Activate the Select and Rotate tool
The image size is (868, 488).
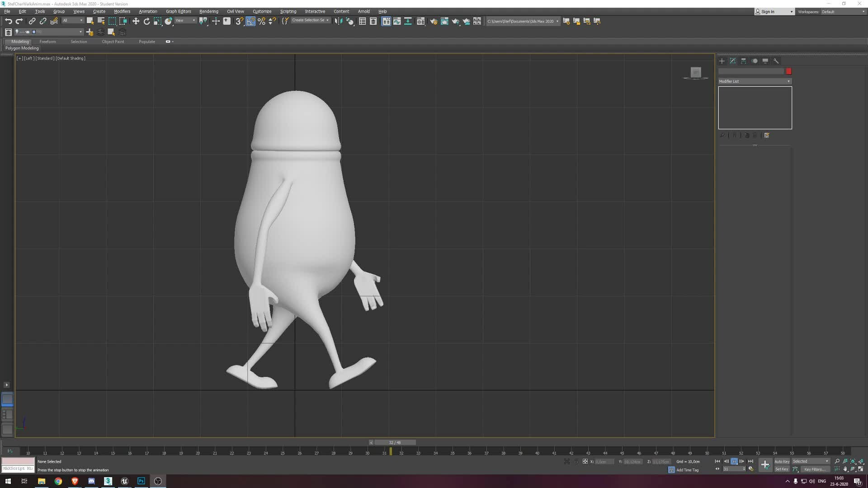[146, 21]
